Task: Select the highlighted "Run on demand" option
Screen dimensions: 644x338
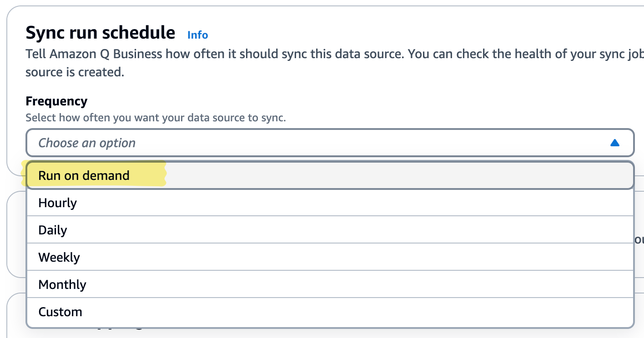Action: tap(83, 175)
